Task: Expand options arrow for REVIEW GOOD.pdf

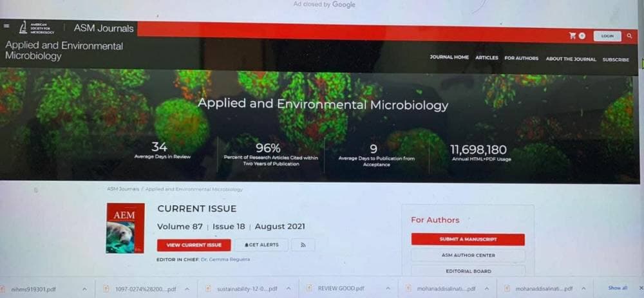Action: click(x=388, y=288)
